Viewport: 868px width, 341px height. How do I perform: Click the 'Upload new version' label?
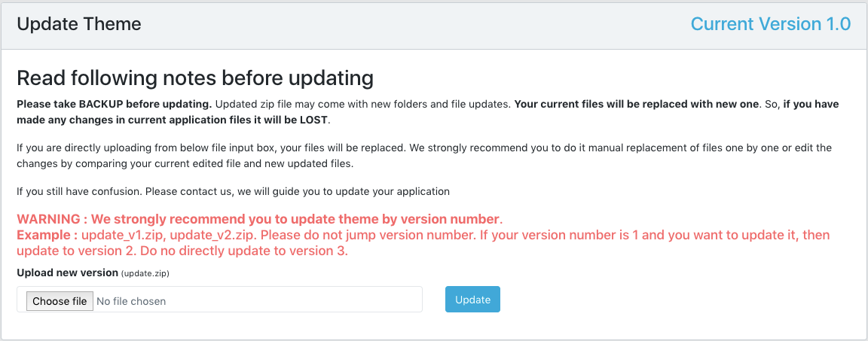point(67,272)
